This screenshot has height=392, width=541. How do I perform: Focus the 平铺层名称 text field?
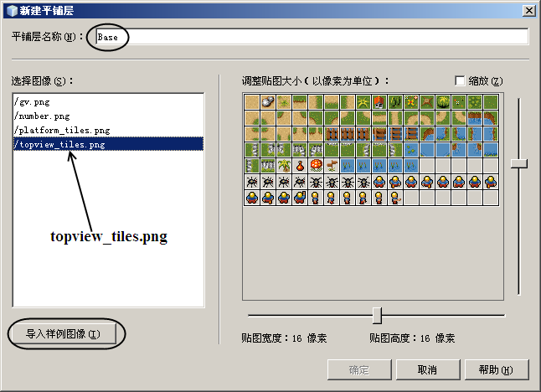[x=312, y=37]
